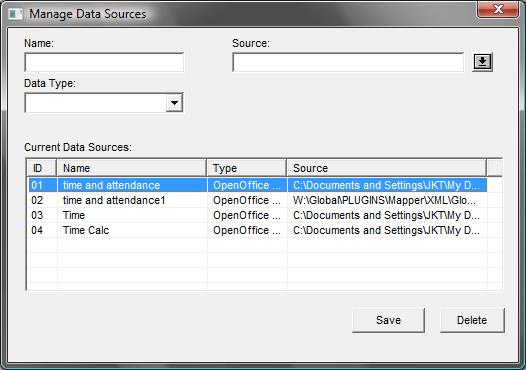Select row 'time and attendance1'
The image size is (526, 370).
tap(258, 200)
